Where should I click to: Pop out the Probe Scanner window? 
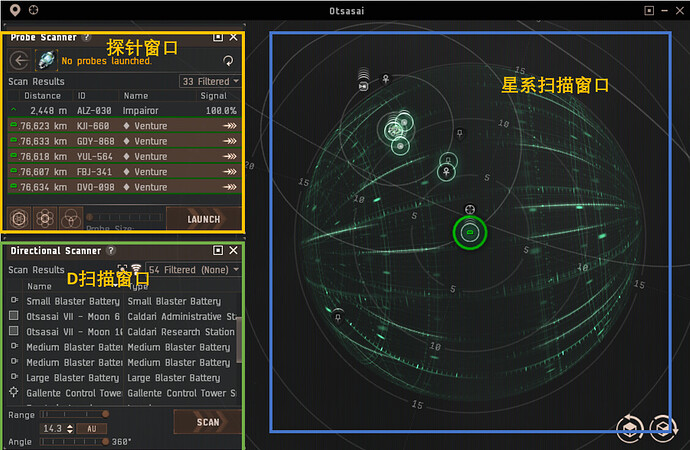217,37
